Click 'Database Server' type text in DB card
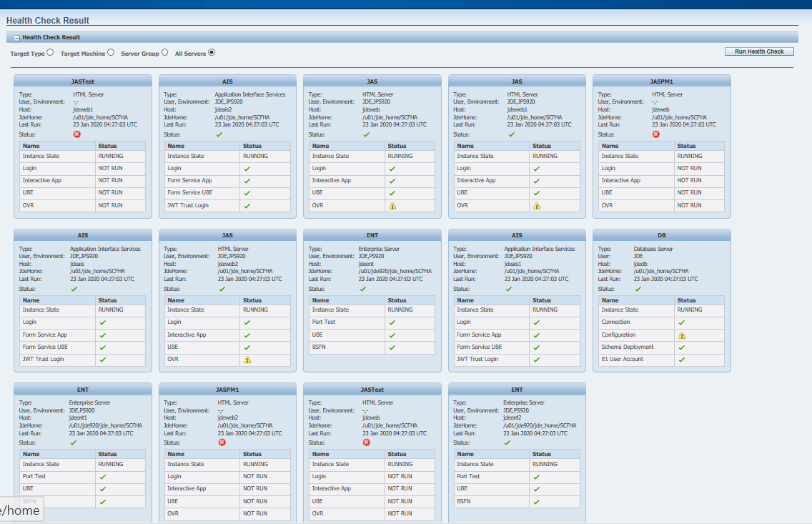 point(653,249)
